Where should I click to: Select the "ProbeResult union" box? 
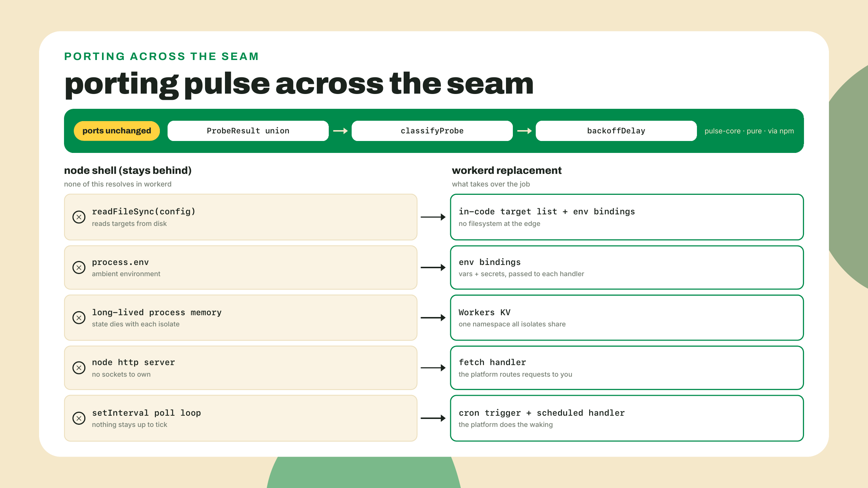tap(248, 131)
